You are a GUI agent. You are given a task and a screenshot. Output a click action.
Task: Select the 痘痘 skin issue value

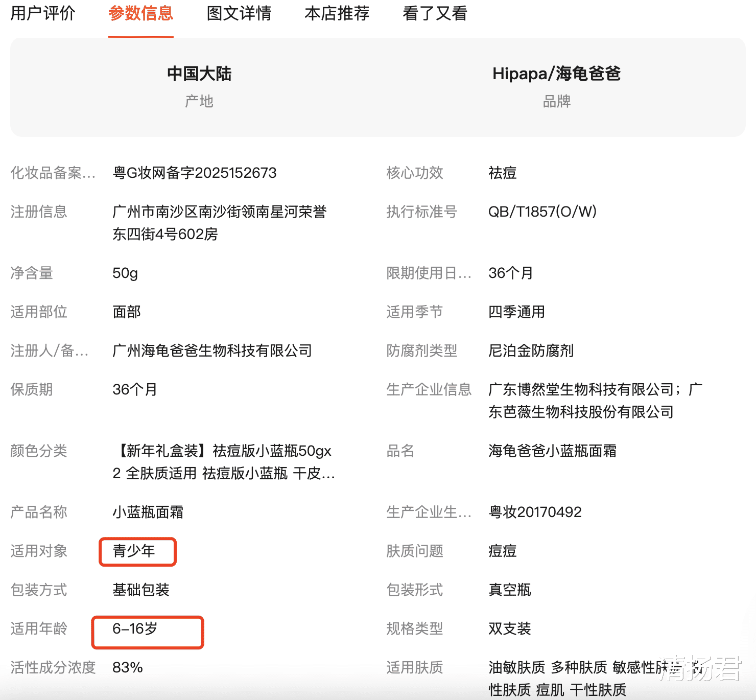click(x=503, y=551)
